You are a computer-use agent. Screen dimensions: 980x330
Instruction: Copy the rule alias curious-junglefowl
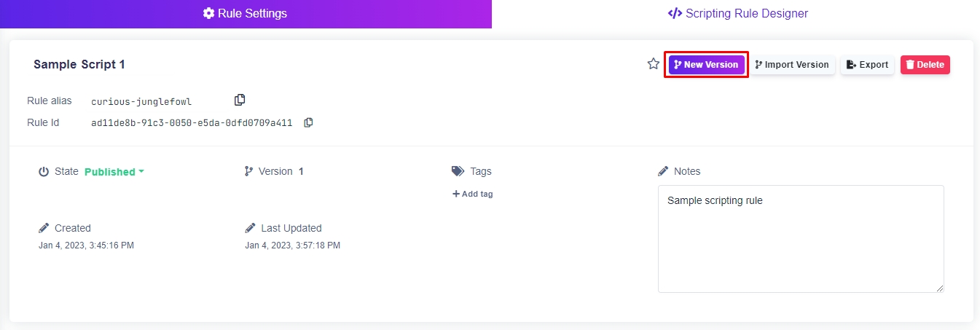tap(240, 100)
